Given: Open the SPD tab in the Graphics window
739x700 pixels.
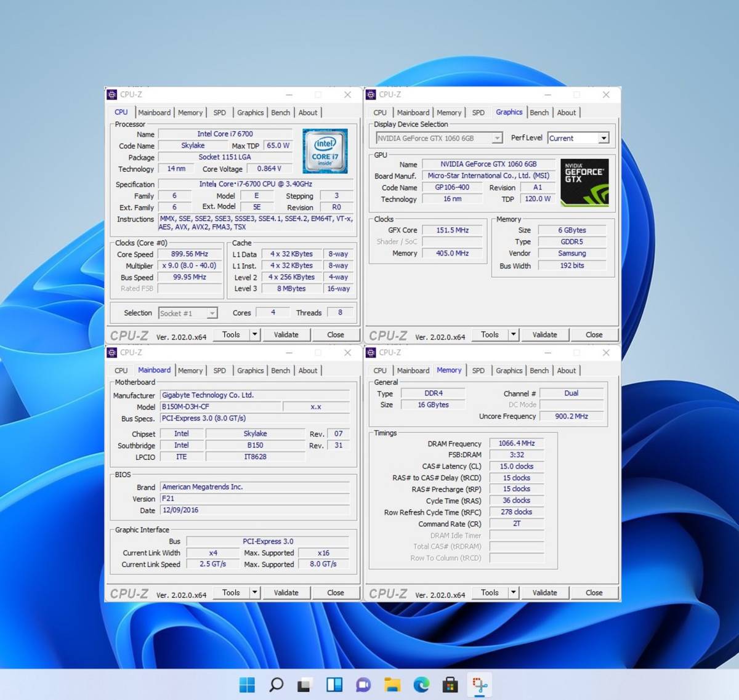Looking at the screenshot, I should coord(478,113).
